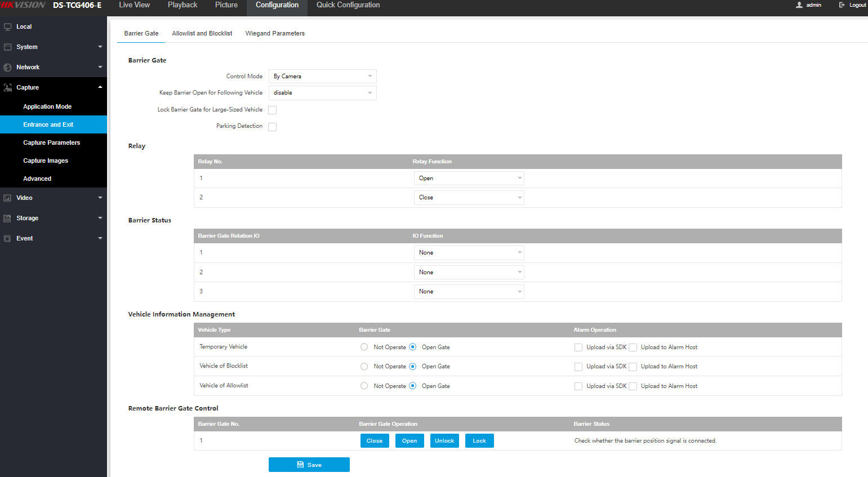Image resolution: width=868 pixels, height=477 pixels.
Task: Click the Capture icon in sidebar
Action: pos(8,88)
